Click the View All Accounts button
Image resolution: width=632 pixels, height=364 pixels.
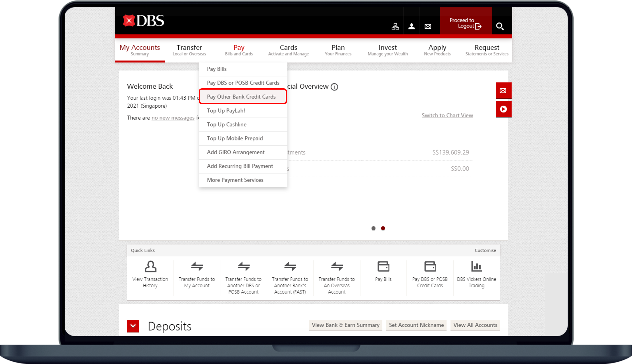tap(475, 325)
